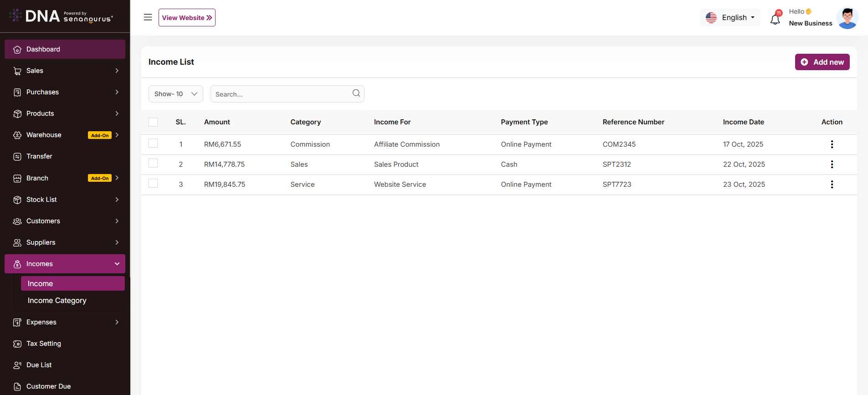This screenshot has width=868, height=395.
Task: Toggle the hamburger sidebar menu icon
Action: pyautogui.click(x=148, y=17)
